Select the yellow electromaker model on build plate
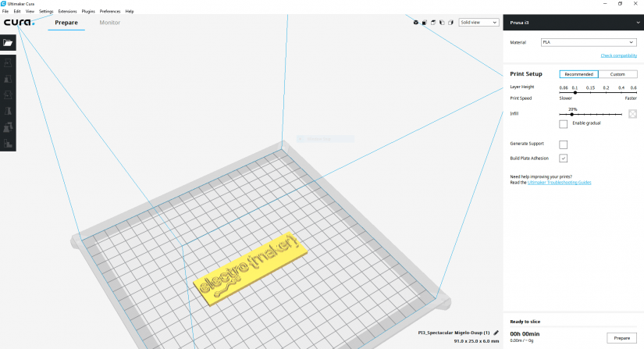This screenshot has width=644, height=349. (x=251, y=268)
